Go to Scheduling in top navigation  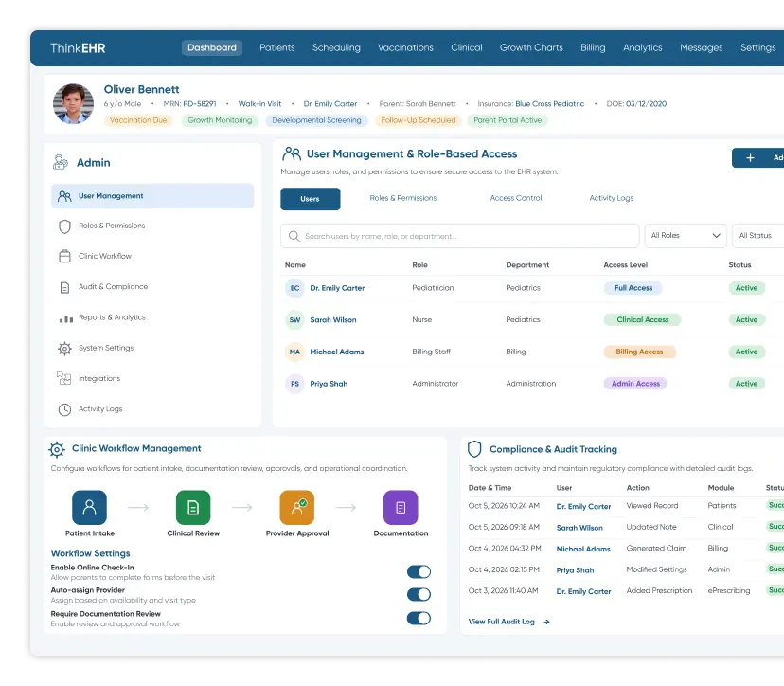coord(336,47)
